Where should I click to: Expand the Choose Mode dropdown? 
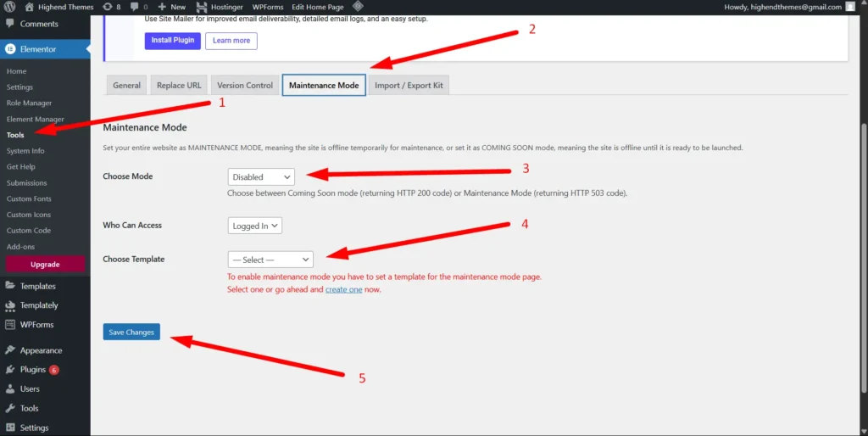point(261,177)
